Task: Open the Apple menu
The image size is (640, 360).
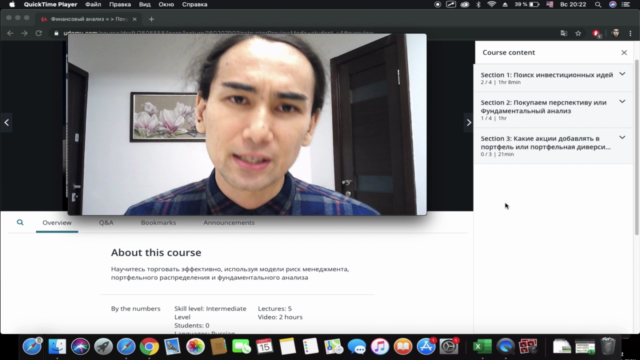Action: coord(12,4)
